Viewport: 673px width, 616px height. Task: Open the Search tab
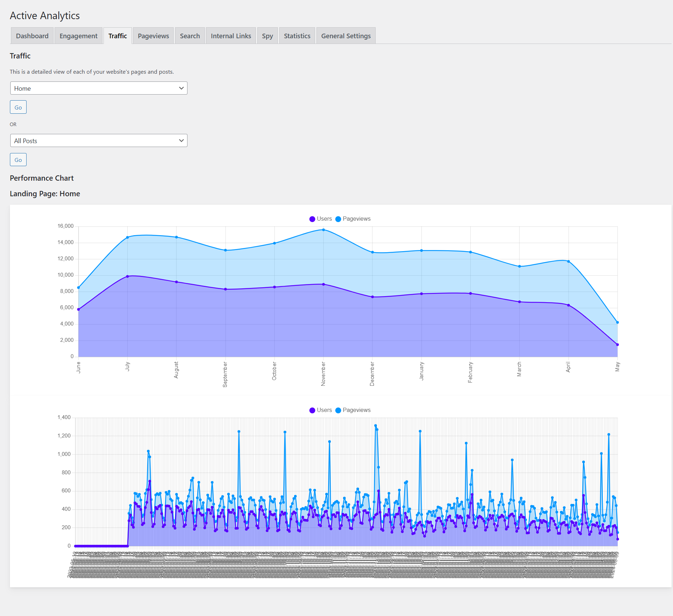coord(190,36)
